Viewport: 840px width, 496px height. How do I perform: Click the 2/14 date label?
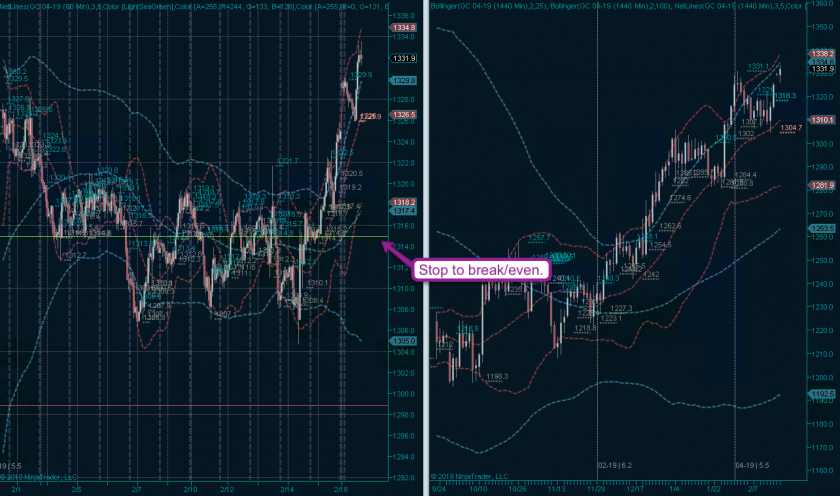[x=287, y=490]
